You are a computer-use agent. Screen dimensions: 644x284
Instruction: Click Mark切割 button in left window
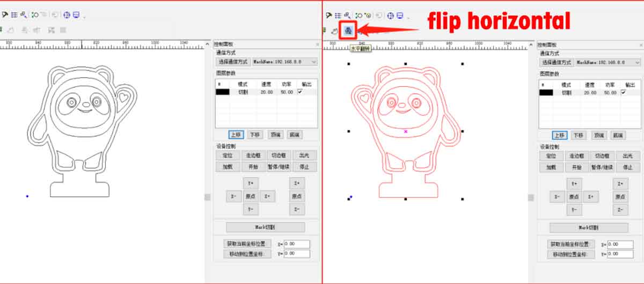265,227
